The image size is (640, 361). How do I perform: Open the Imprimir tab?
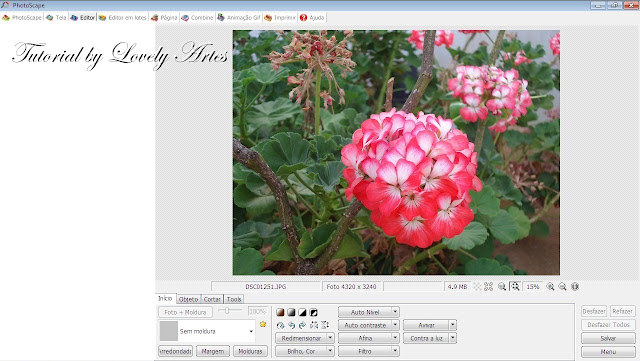pyautogui.click(x=280, y=18)
